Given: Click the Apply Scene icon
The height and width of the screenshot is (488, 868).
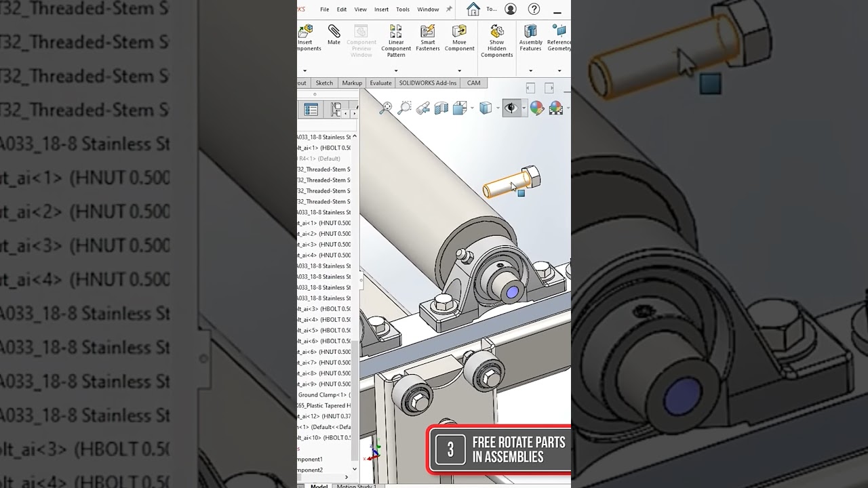Looking at the screenshot, I should pos(556,108).
